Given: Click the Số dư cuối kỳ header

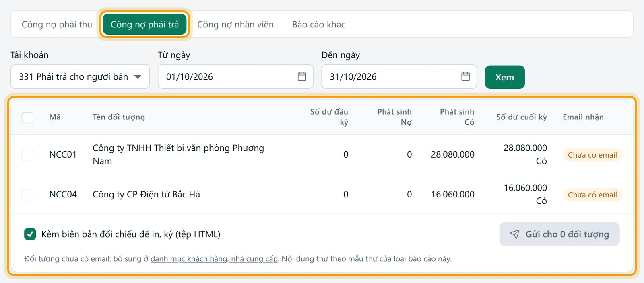Looking at the screenshot, I should click(x=522, y=117).
